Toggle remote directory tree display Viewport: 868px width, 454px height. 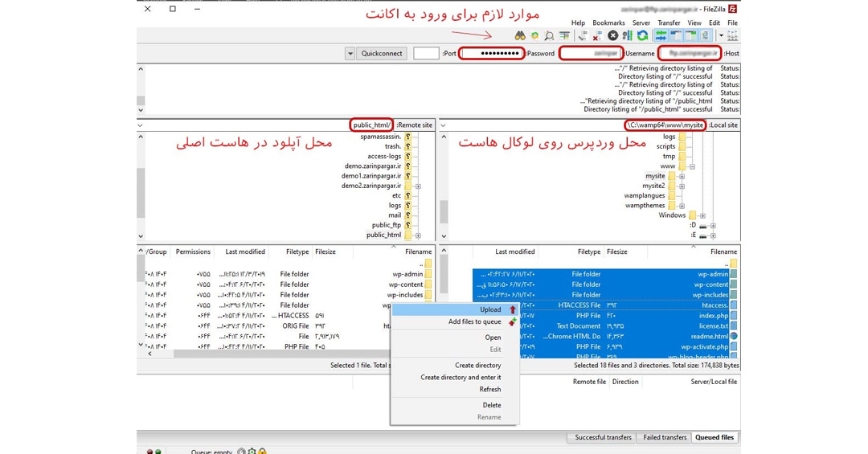(x=676, y=35)
